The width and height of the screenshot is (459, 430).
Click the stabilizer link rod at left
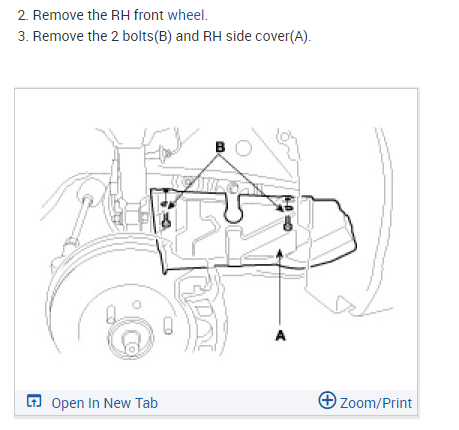[79, 222]
